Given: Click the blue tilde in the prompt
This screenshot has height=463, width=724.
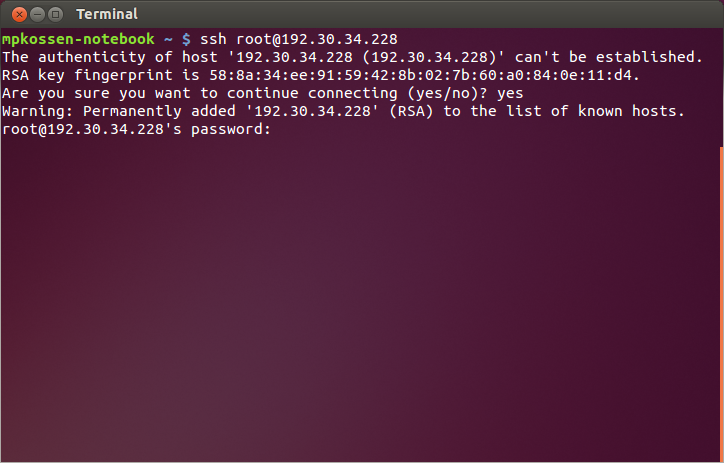Looking at the screenshot, I should (x=168, y=40).
